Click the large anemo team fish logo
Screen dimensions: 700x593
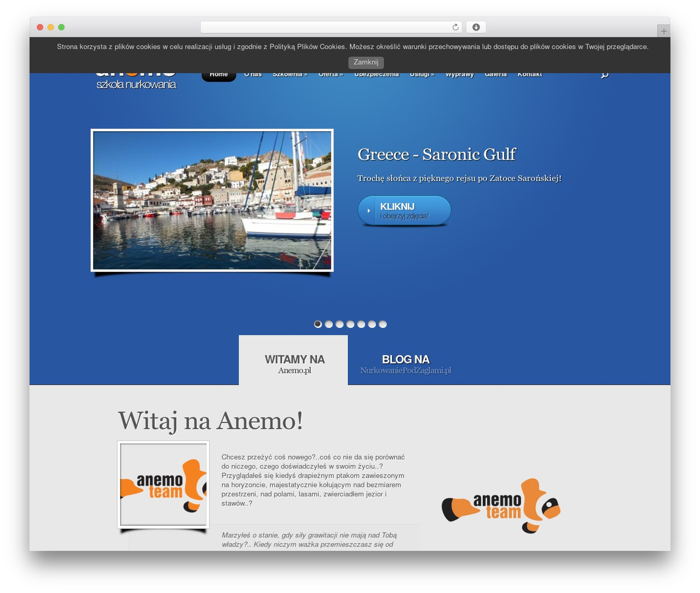[501, 506]
